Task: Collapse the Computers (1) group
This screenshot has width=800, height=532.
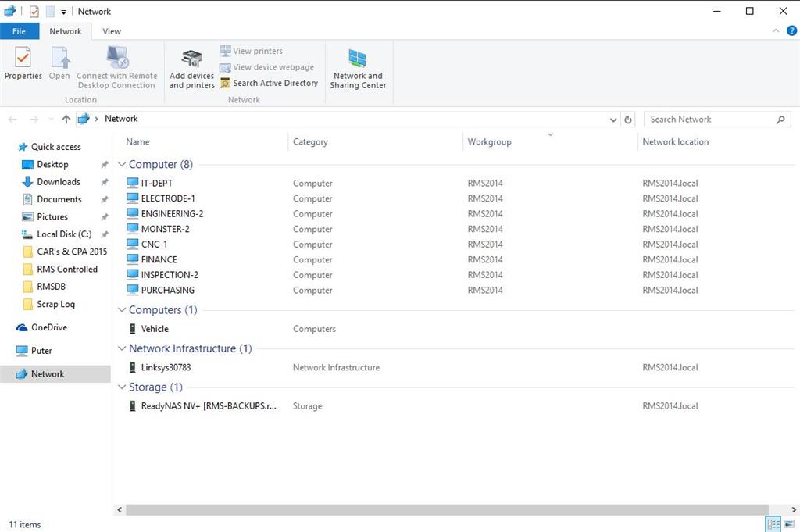Action: (122, 309)
